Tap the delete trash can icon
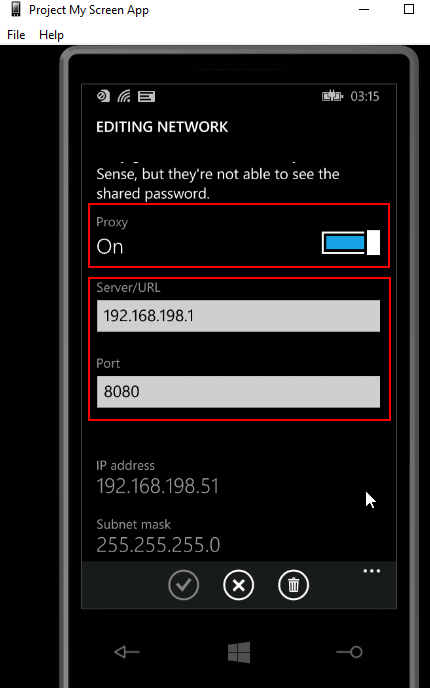 pos(293,584)
